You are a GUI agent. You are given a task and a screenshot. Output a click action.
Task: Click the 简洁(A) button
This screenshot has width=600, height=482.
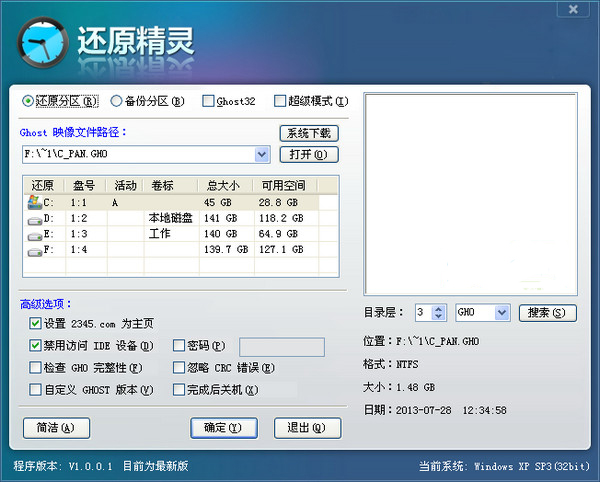56,428
